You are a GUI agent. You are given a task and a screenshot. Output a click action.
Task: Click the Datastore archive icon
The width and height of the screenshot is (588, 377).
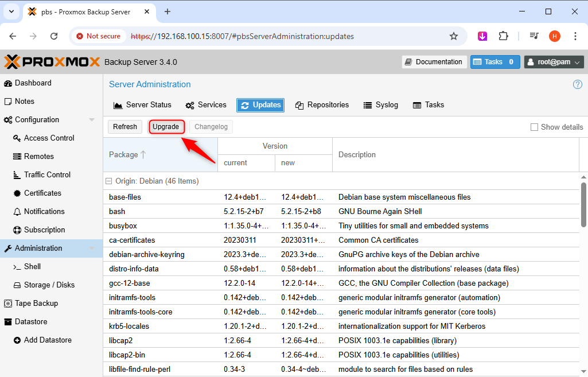[8, 322]
